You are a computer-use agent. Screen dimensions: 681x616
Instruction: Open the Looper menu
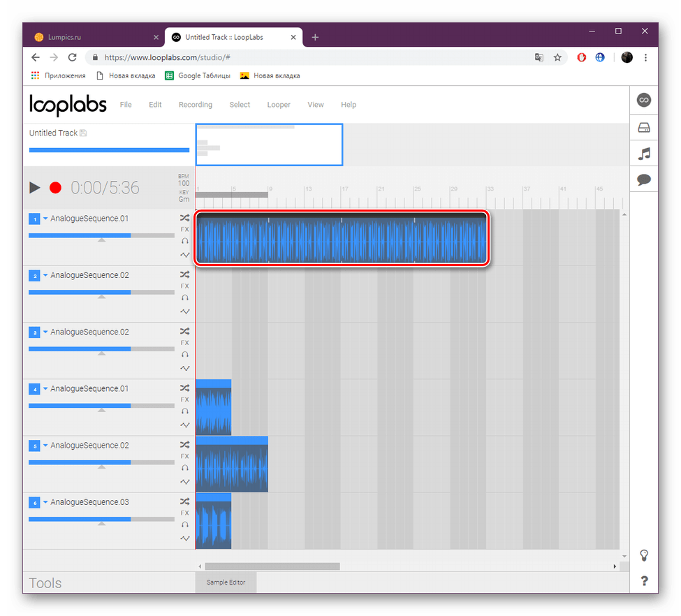click(278, 104)
